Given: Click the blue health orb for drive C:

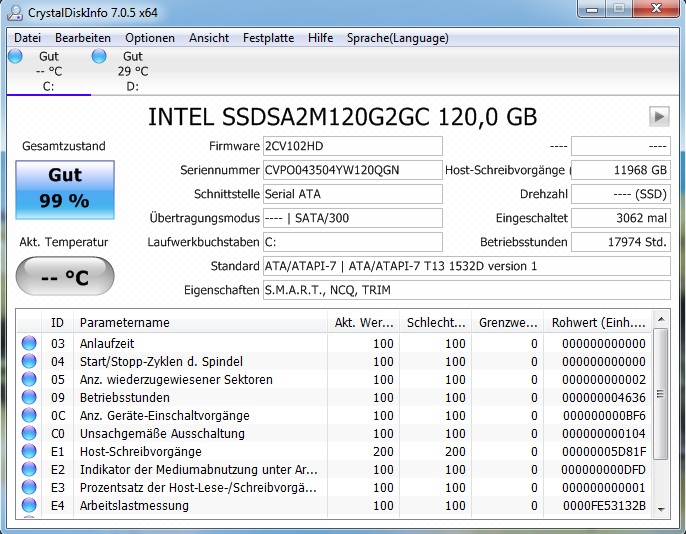Looking at the screenshot, I should [x=15, y=56].
